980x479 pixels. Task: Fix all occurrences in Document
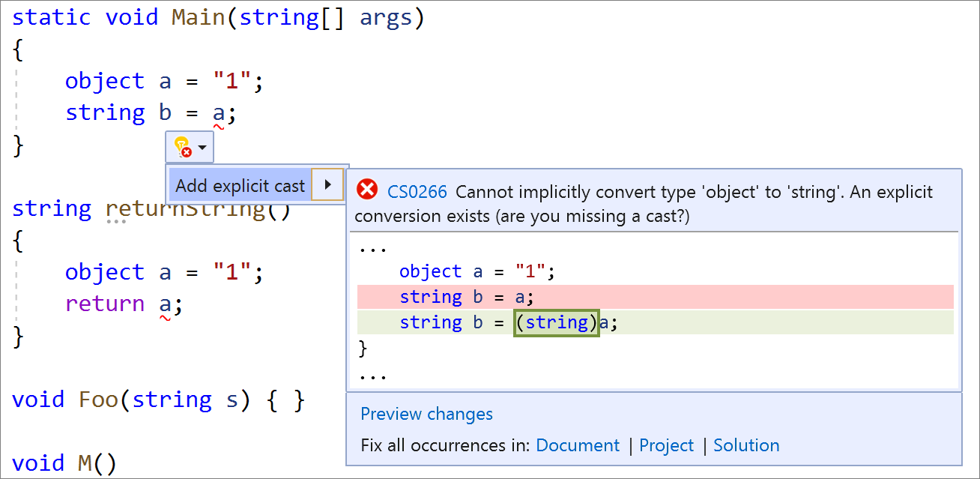(578, 445)
